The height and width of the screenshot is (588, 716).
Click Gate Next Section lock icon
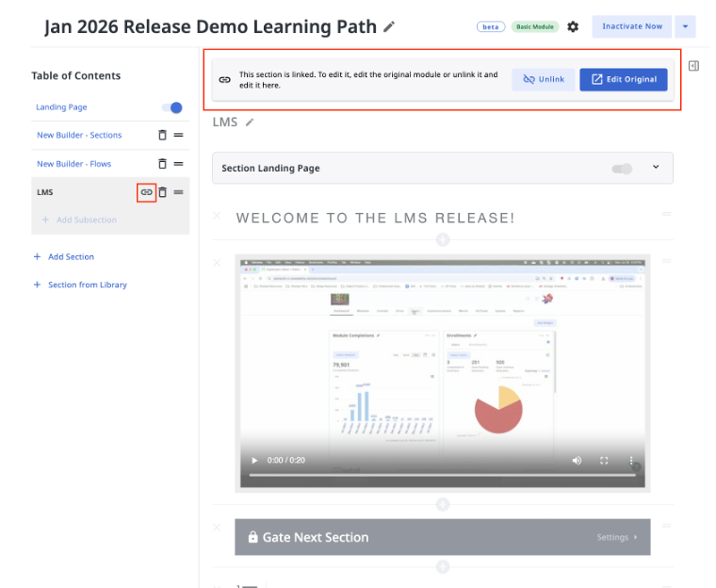tap(252, 537)
